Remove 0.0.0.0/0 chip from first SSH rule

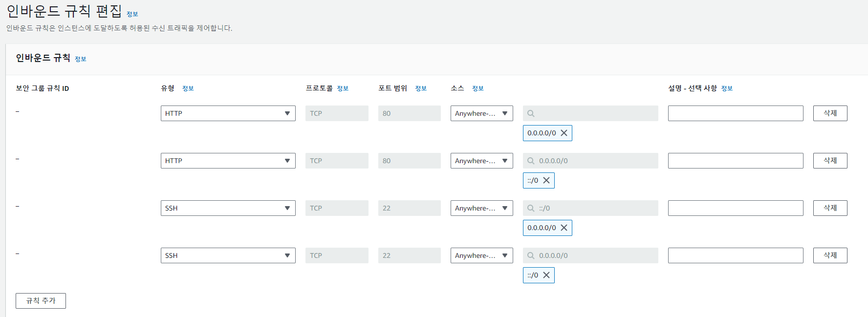[x=564, y=228]
